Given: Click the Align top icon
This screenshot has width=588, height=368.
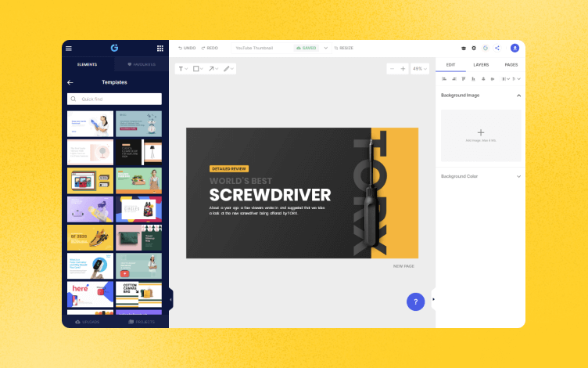Looking at the screenshot, I should (x=464, y=79).
